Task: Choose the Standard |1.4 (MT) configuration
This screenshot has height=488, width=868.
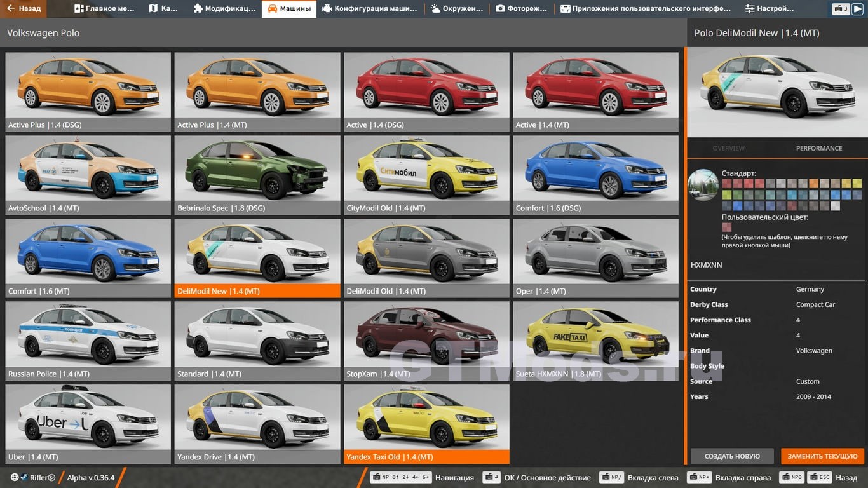Action: pyautogui.click(x=257, y=341)
